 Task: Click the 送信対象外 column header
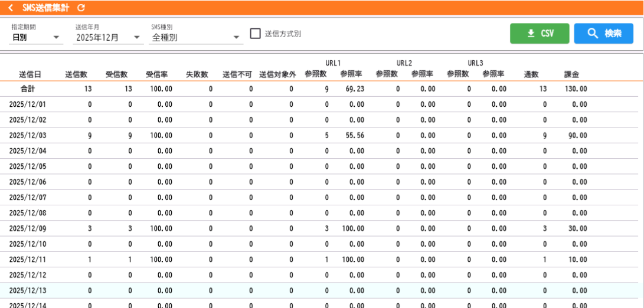tap(277, 74)
